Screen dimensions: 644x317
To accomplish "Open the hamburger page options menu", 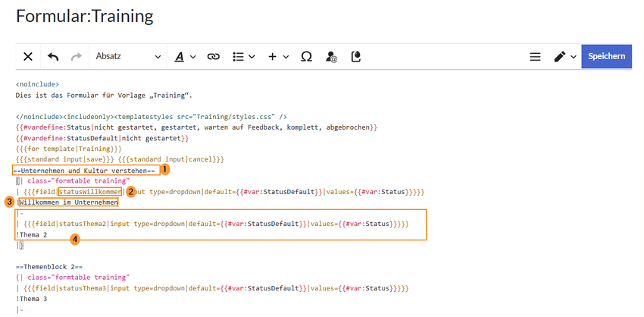I will [535, 56].
